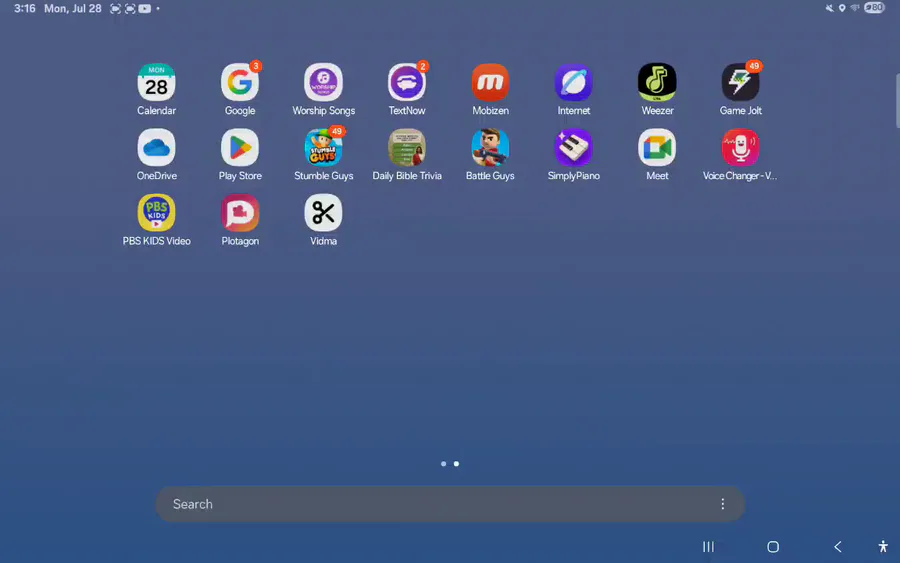900x563 pixels.
Task: Open the three-dot options menu
Action: point(722,504)
